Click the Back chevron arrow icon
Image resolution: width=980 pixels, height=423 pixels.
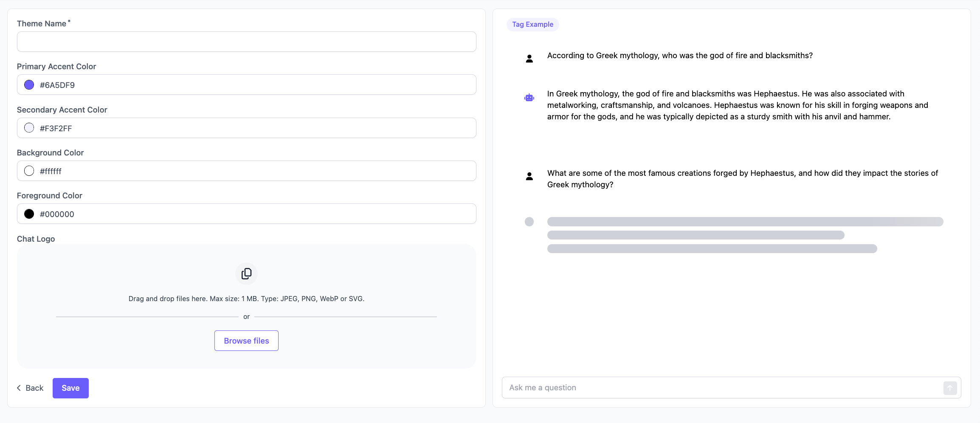point(19,388)
